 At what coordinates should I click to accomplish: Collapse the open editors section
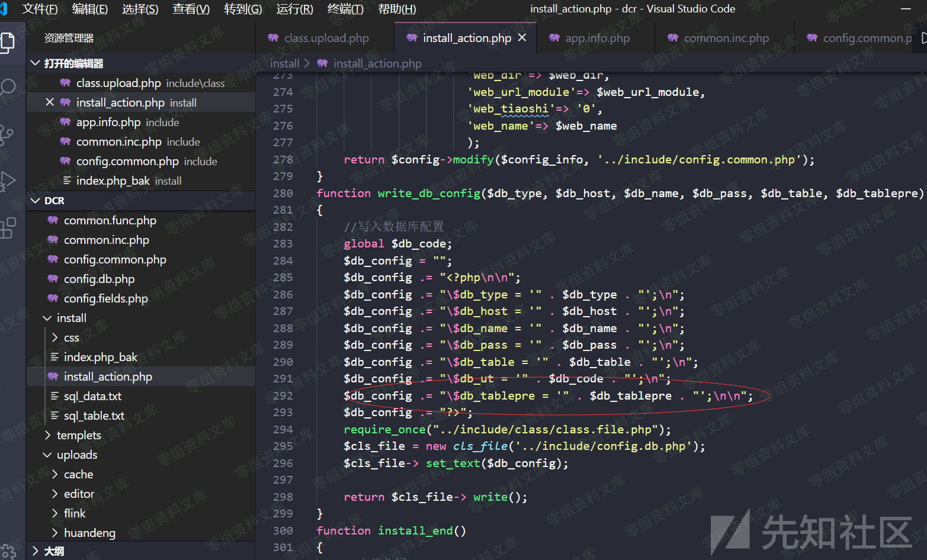tap(36, 63)
